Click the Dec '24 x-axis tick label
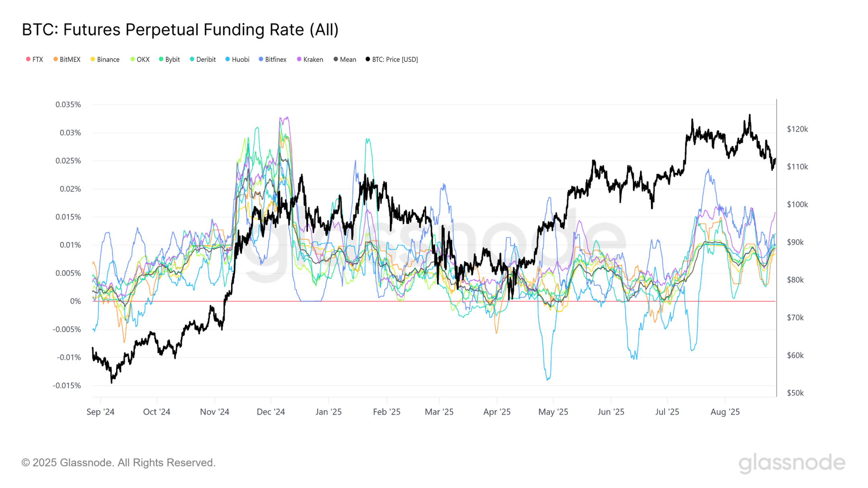 271,412
